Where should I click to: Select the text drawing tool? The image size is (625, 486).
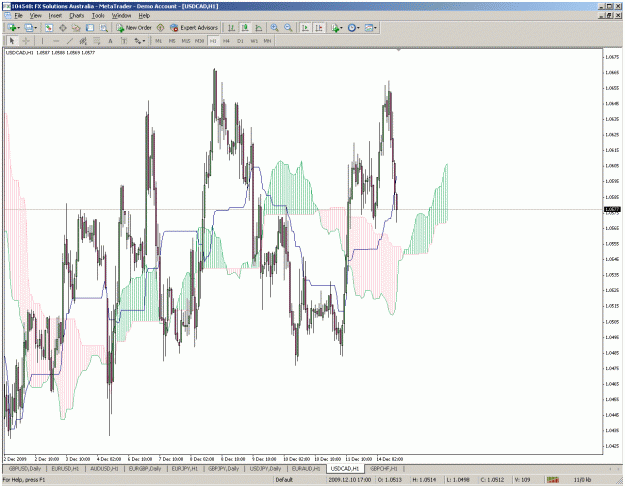[x=110, y=41]
